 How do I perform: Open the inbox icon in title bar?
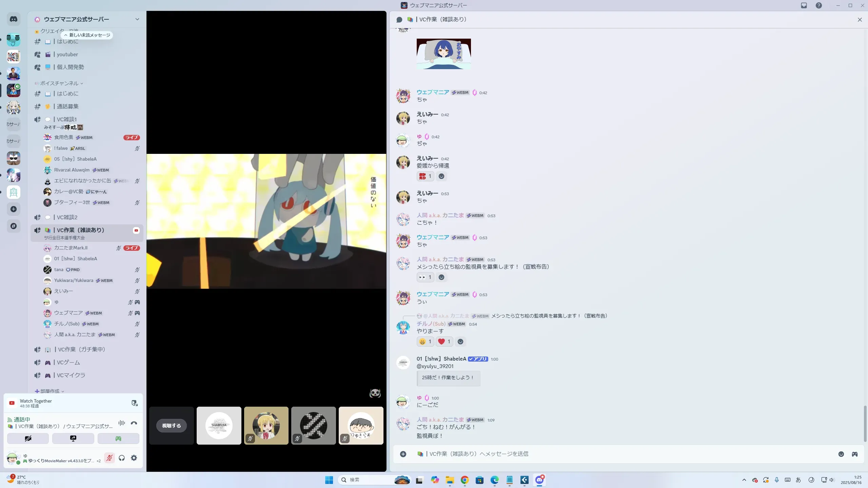point(804,5)
